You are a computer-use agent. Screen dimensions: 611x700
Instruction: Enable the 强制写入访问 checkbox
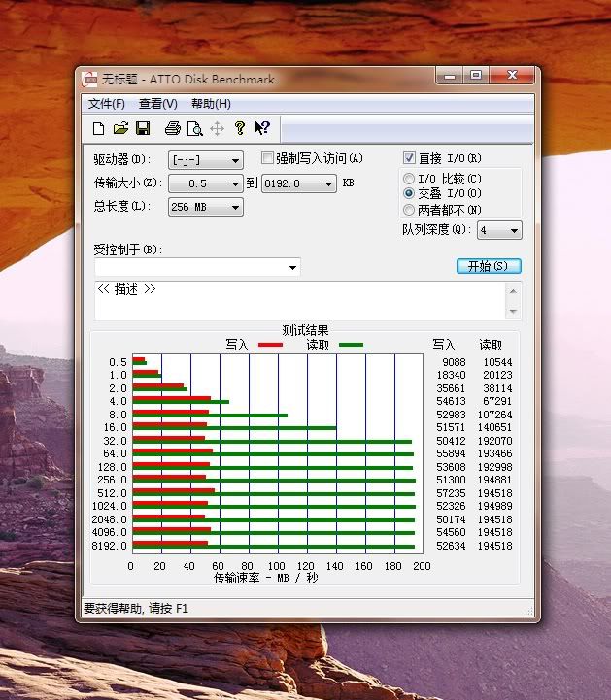(x=268, y=158)
